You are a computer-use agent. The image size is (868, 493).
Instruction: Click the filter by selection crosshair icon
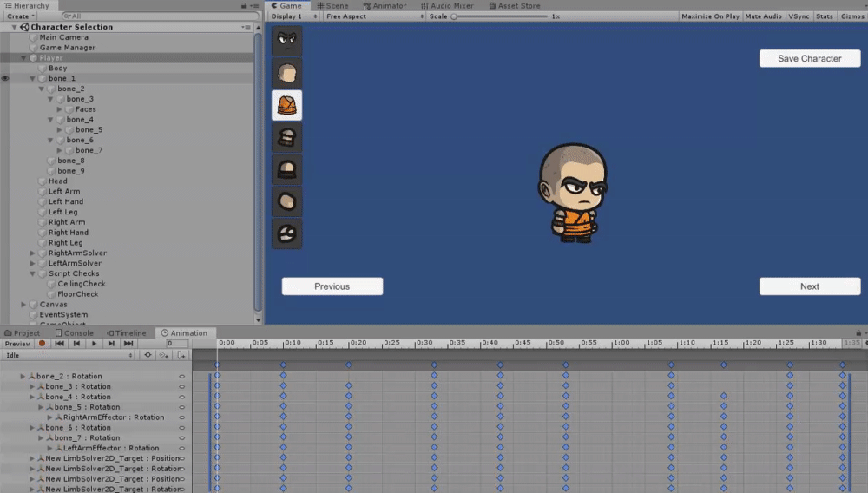(x=148, y=355)
